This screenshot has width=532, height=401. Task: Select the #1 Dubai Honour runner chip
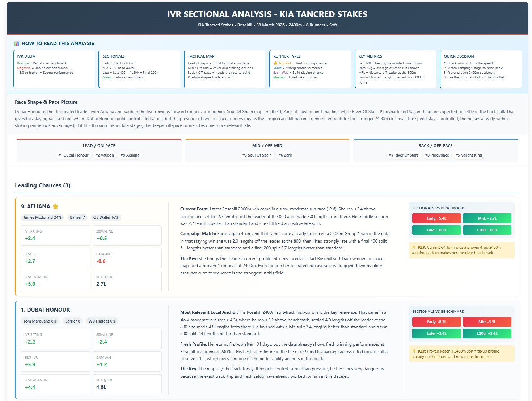(x=73, y=155)
